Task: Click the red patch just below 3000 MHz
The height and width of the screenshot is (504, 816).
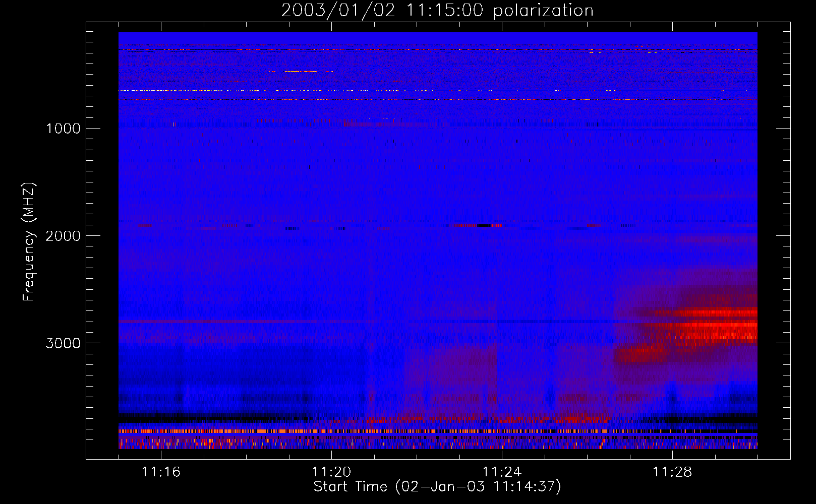Action: pyautogui.click(x=639, y=354)
